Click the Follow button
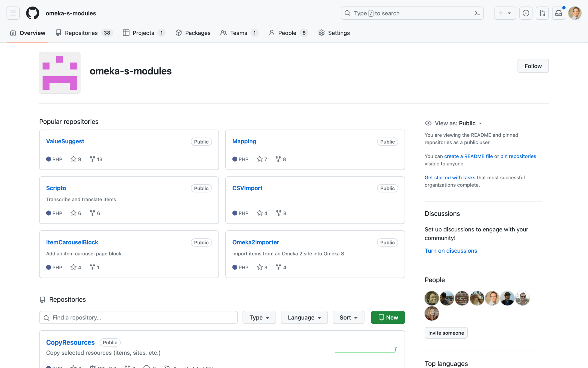The height and width of the screenshot is (368, 588). 533,66
